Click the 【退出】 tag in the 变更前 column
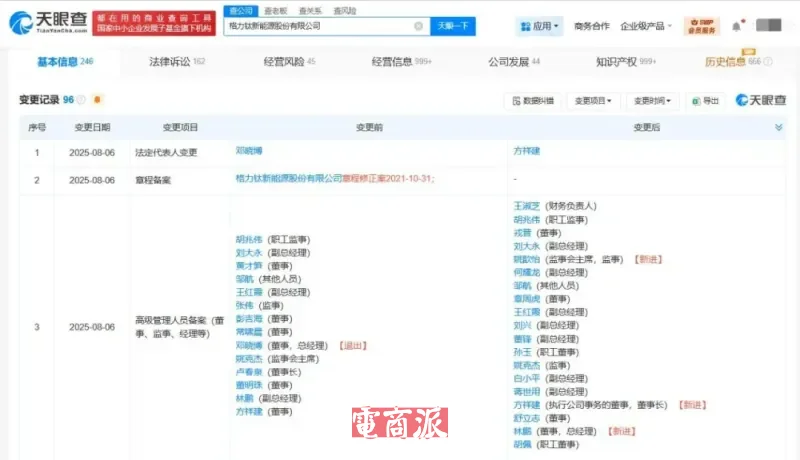Viewport: 800px width, 460px height. click(353, 346)
